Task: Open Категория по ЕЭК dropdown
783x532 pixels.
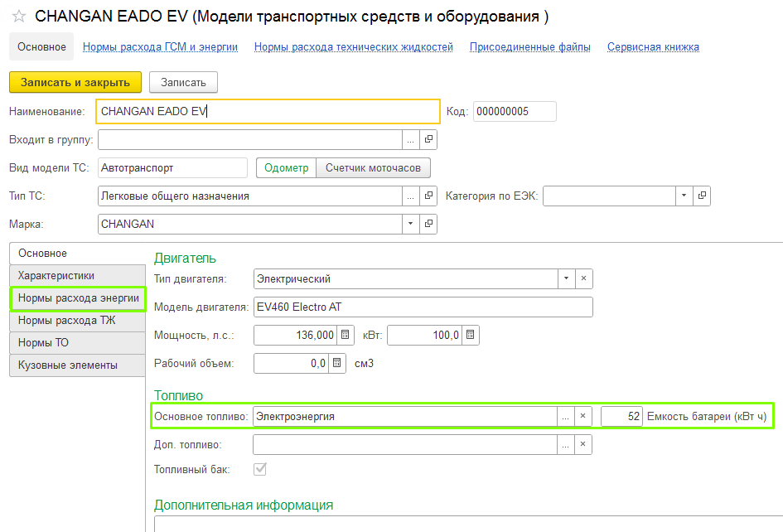Action: (684, 196)
